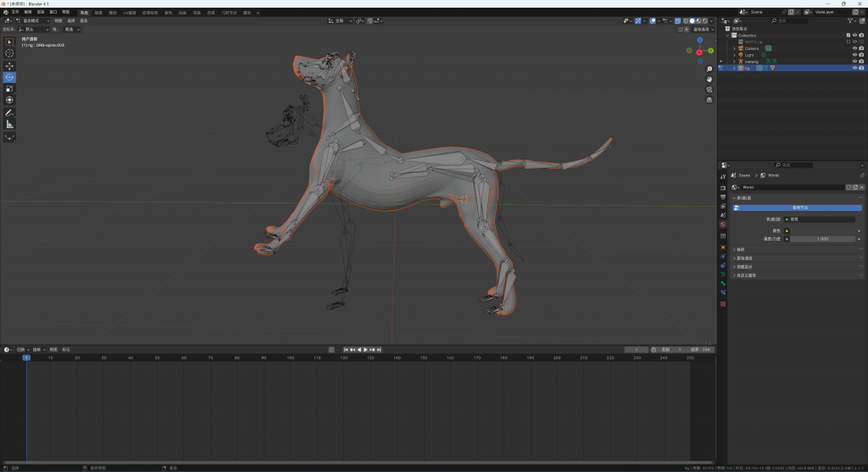Jump to the timeline's last frame
868x472 pixels.
(x=379, y=349)
